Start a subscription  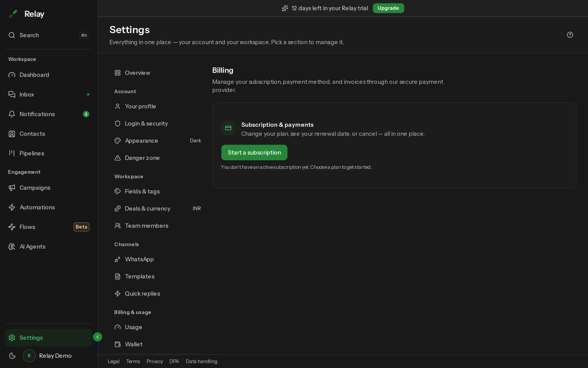tap(254, 153)
